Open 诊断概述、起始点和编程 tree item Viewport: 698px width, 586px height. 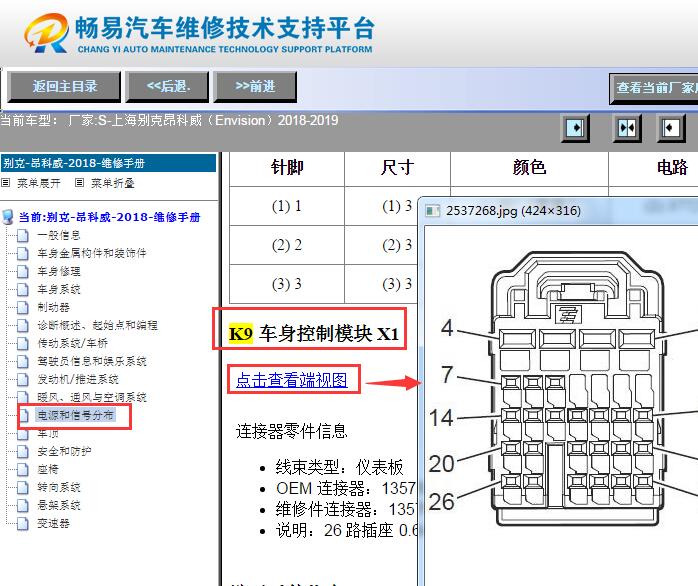(x=97, y=325)
